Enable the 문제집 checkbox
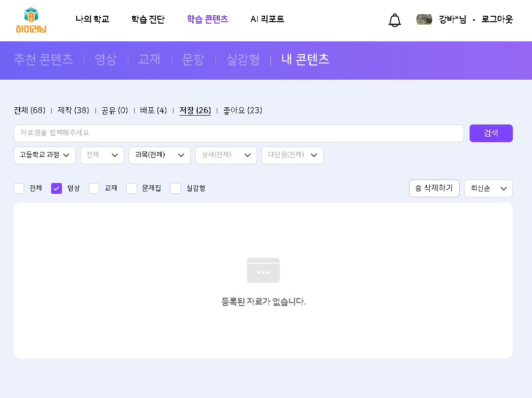The width and height of the screenshot is (532, 398). pos(132,188)
